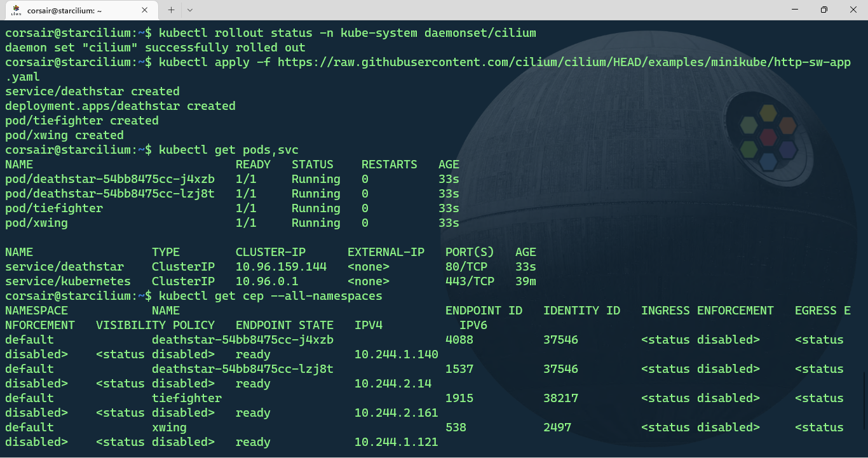The height and width of the screenshot is (458, 868).
Task: Click the terminal icon on the active tab
Action: click(x=15, y=10)
